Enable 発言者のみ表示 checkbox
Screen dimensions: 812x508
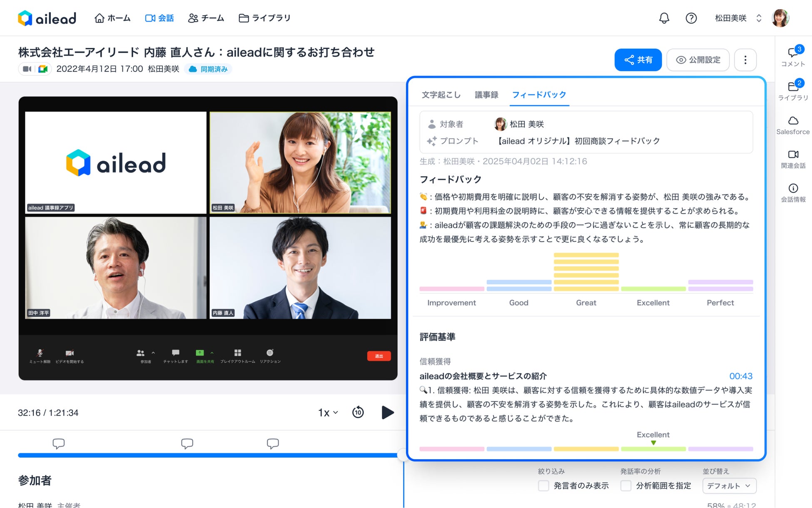(x=543, y=486)
